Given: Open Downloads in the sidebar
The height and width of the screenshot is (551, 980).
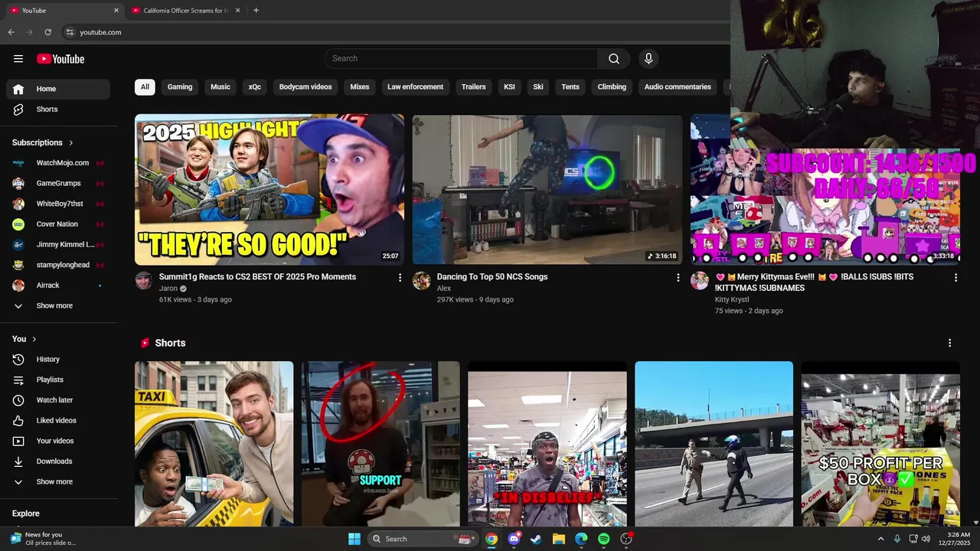Looking at the screenshot, I should point(58,461).
